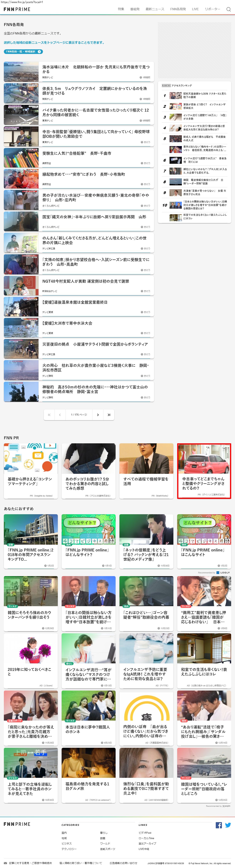Click the FNN PRIME logo in header
Screen dimensions: 235x868
pos(17,9)
